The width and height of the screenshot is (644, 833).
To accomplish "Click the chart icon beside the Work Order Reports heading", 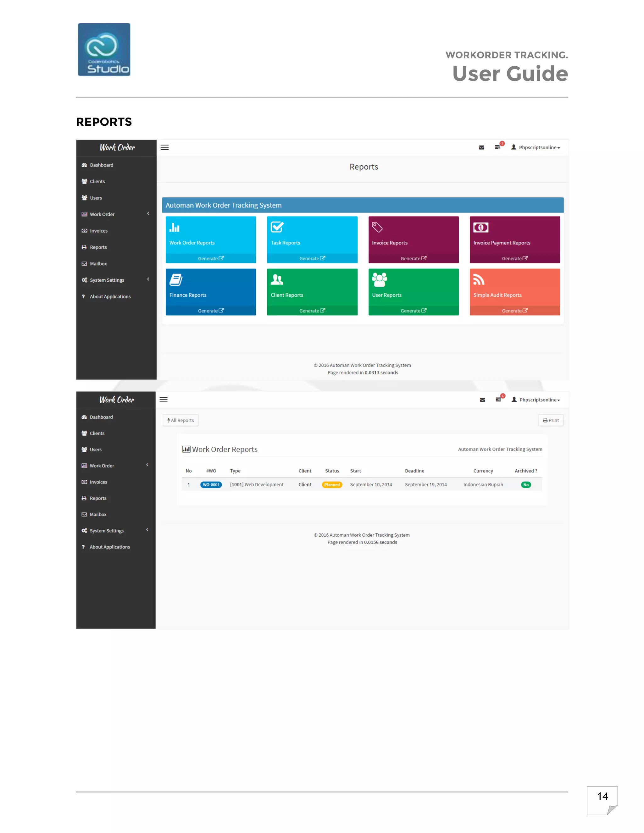I will (x=186, y=449).
